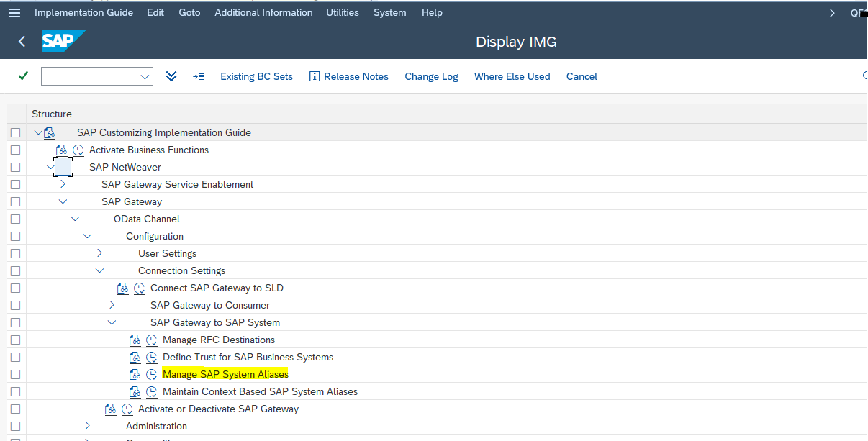Open the Release Notes info icon
868x441 pixels.
(314, 76)
